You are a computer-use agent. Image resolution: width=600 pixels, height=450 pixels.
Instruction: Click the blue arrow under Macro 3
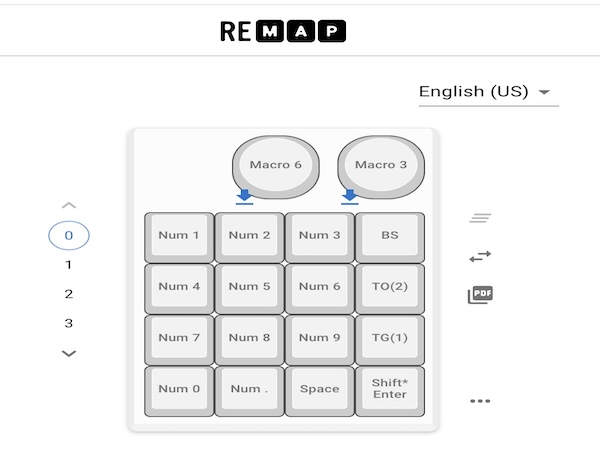(350, 196)
